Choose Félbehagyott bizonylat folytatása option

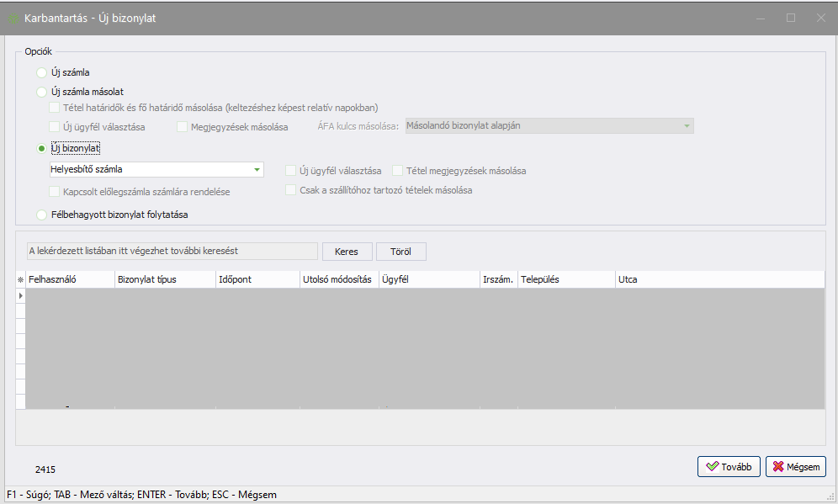pos(42,215)
